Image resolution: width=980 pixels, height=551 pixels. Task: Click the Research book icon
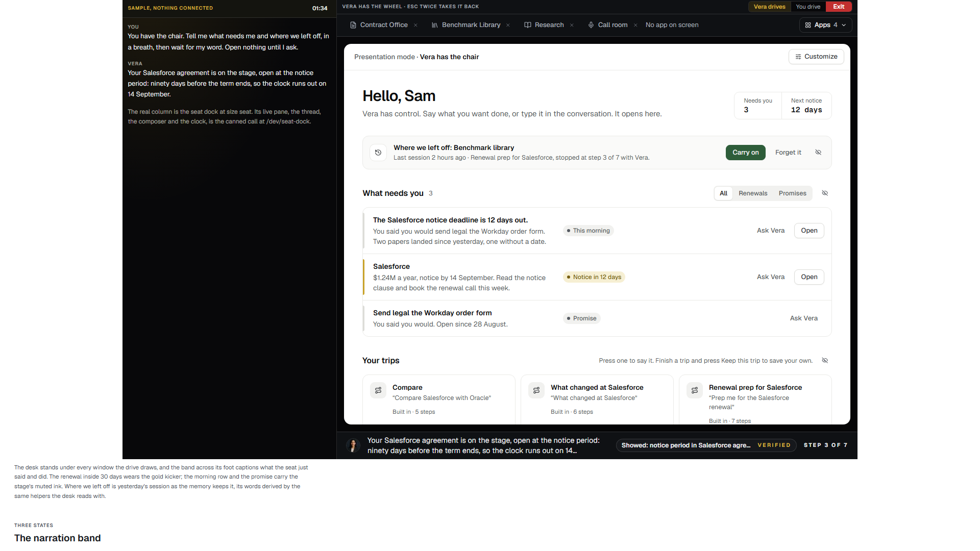(528, 25)
